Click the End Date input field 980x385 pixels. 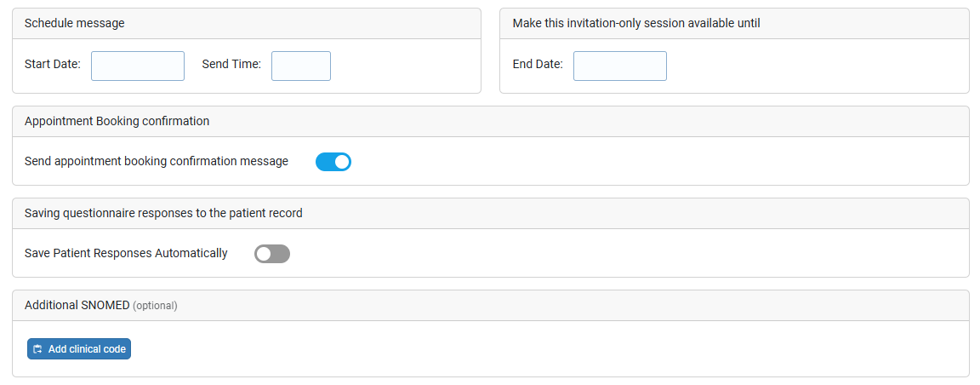click(620, 66)
